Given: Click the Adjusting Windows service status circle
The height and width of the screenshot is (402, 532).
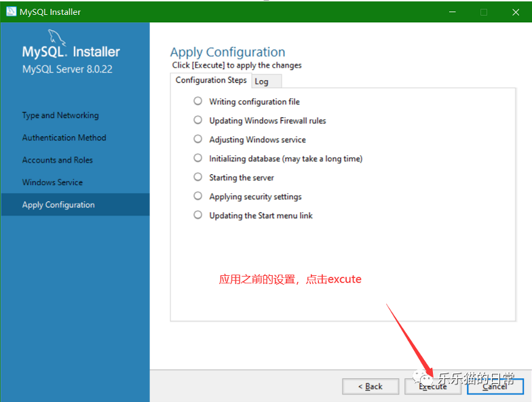Looking at the screenshot, I should pos(198,139).
